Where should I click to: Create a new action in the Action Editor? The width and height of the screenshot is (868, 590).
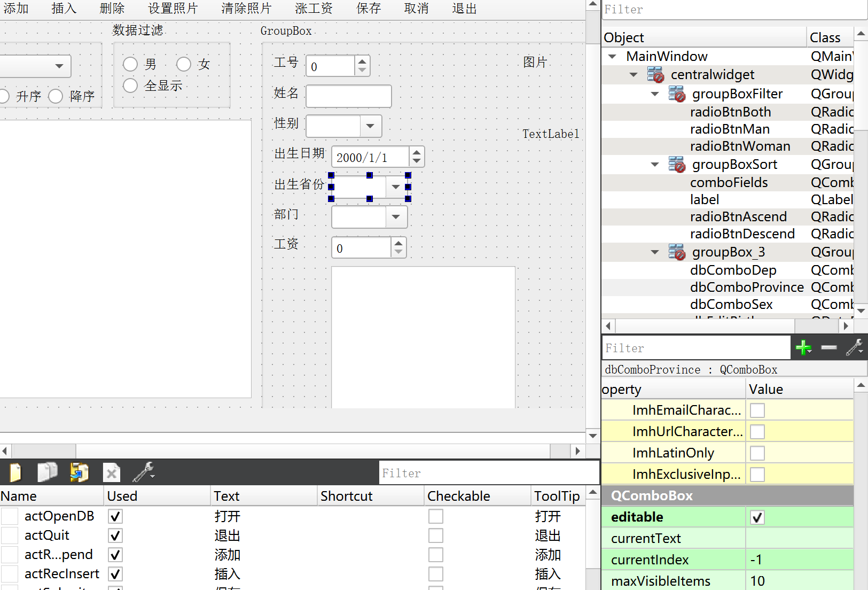pyautogui.click(x=14, y=472)
